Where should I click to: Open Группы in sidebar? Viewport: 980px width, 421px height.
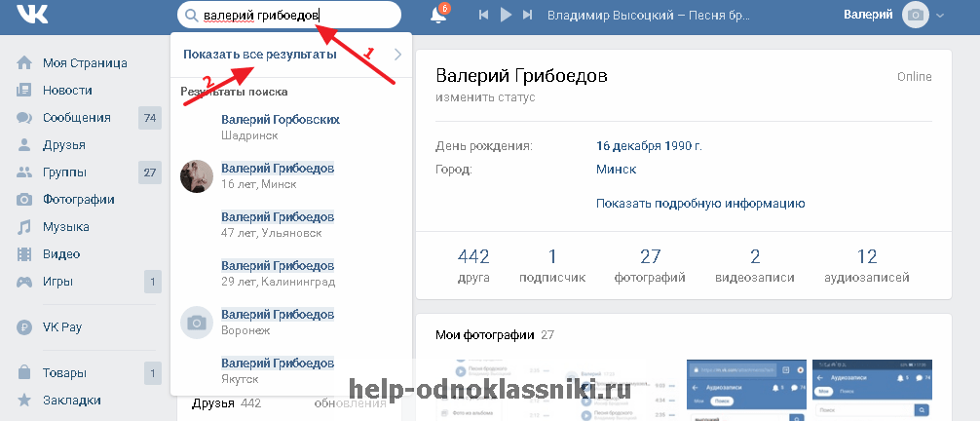pyautogui.click(x=64, y=172)
